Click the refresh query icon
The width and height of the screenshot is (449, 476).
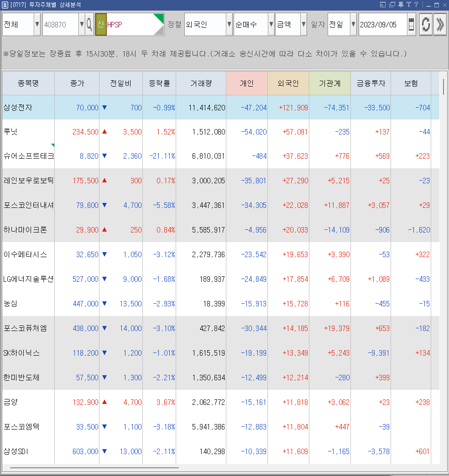pyautogui.click(x=426, y=24)
